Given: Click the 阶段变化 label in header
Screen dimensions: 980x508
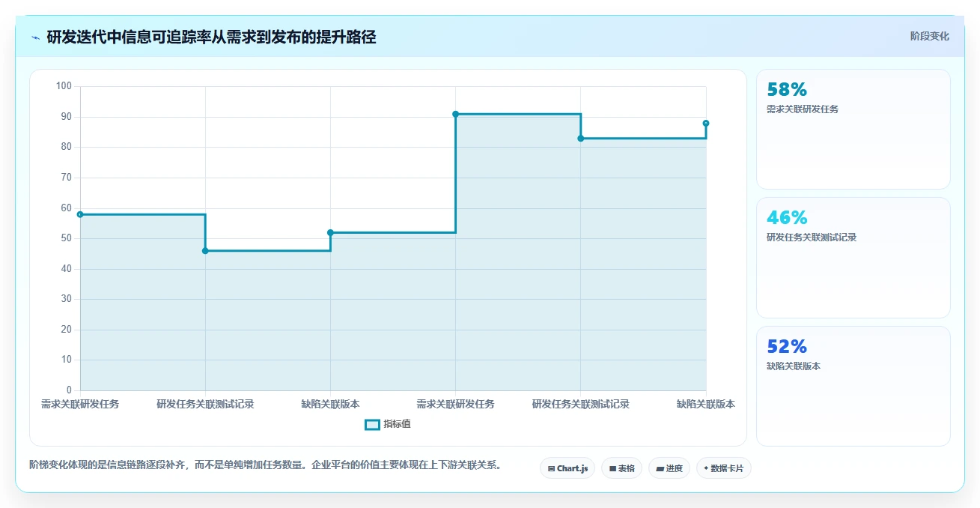Looking at the screenshot, I should coord(930,36).
